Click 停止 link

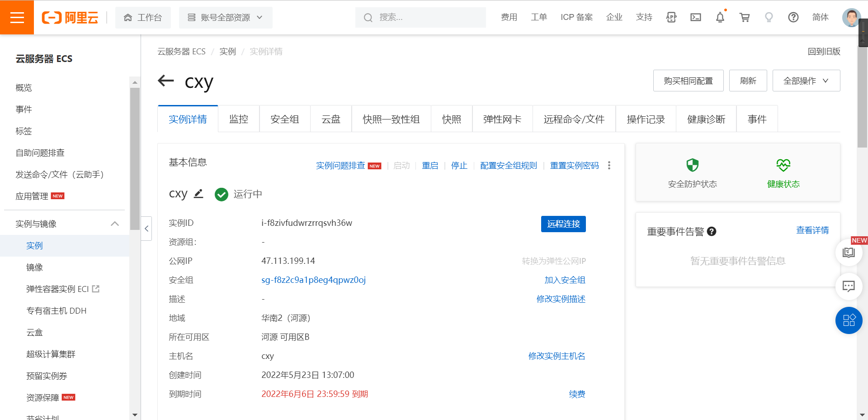[459, 166]
